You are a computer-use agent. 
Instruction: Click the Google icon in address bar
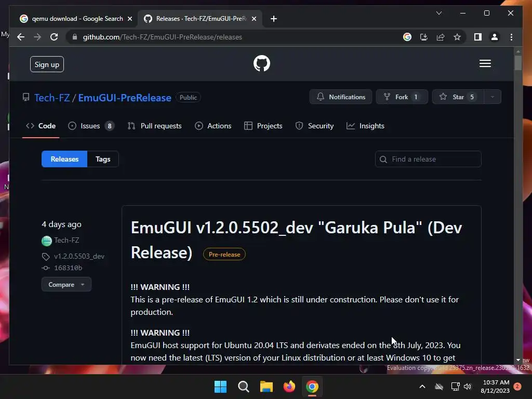click(x=407, y=37)
